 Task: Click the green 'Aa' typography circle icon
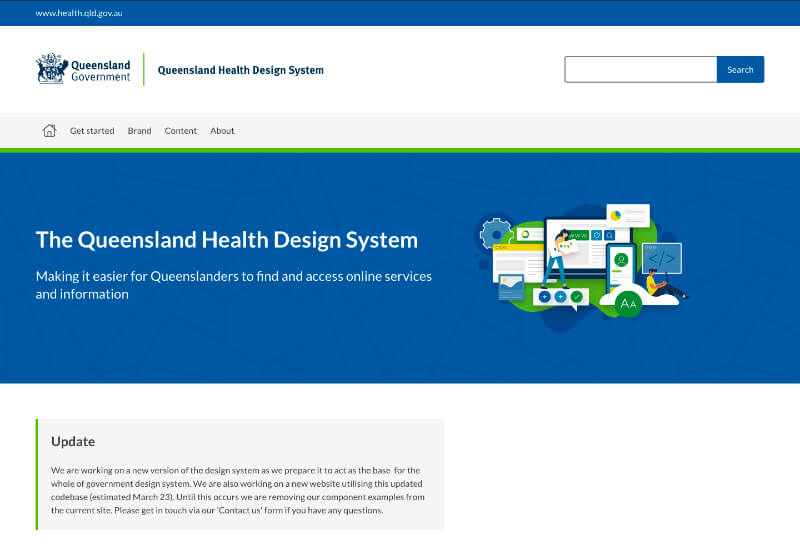click(x=628, y=302)
